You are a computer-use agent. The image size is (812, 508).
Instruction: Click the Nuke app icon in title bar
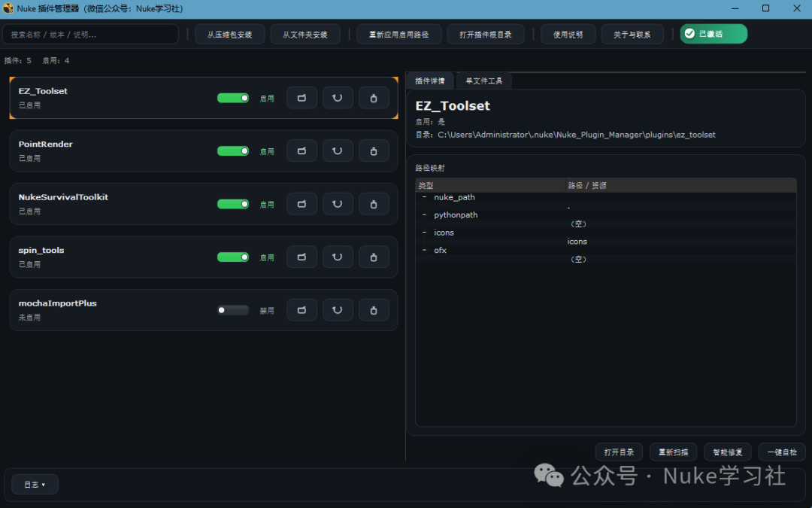click(8, 8)
